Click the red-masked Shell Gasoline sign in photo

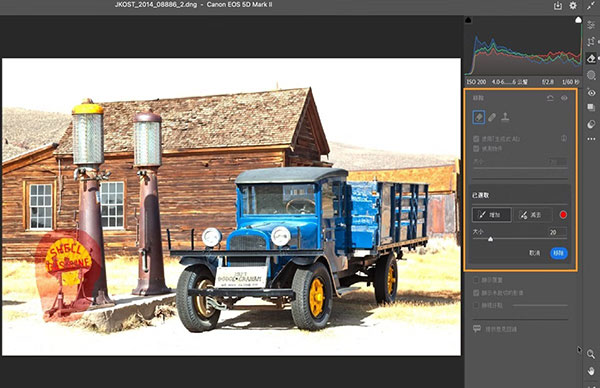tap(68, 261)
